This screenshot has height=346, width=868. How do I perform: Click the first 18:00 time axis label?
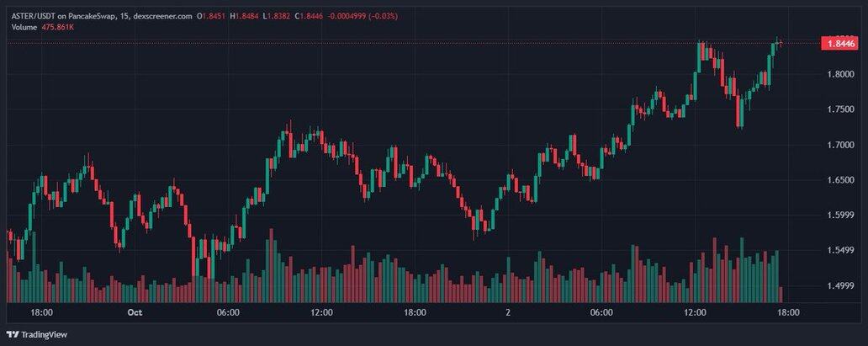(42, 311)
